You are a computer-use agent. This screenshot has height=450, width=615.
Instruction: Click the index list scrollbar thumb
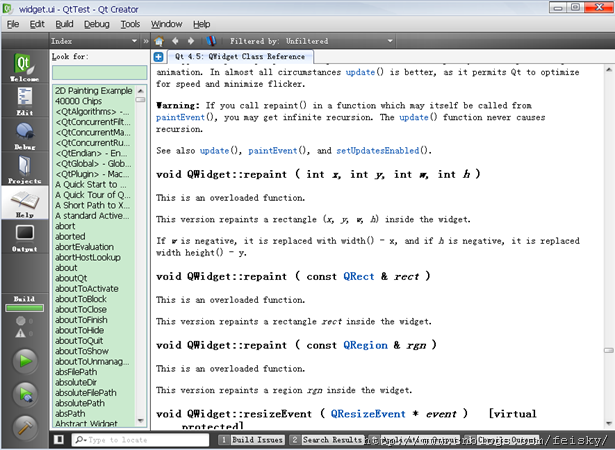140,100
